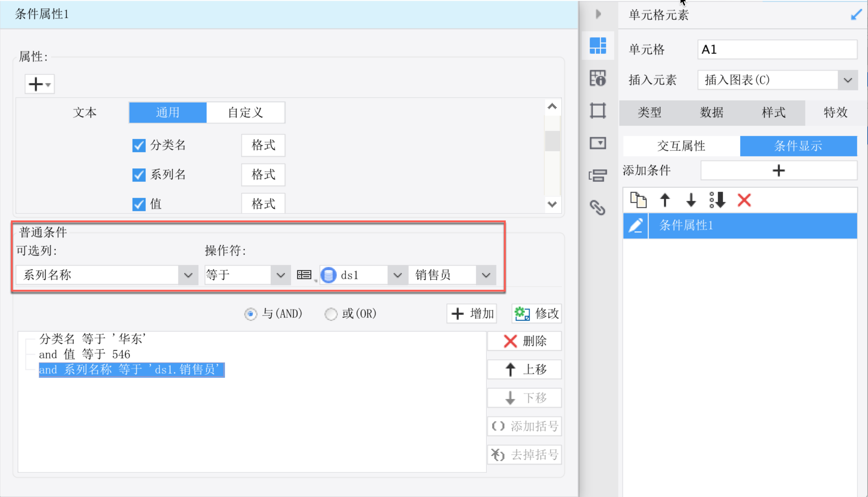Click the move-up arrow in condition toolbar
This screenshot has width=868, height=497.
click(x=665, y=200)
